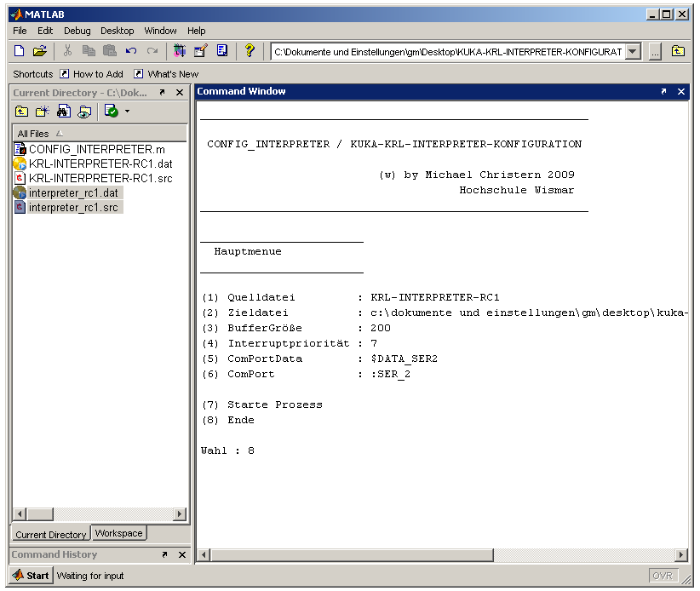Go up one directory level in toolbar

[x=678, y=51]
